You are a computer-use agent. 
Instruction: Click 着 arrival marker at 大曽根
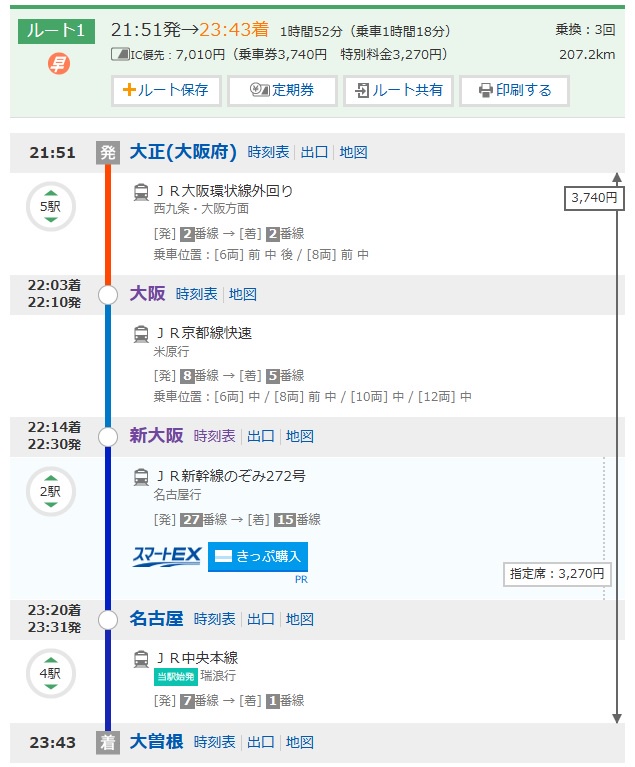(x=108, y=743)
